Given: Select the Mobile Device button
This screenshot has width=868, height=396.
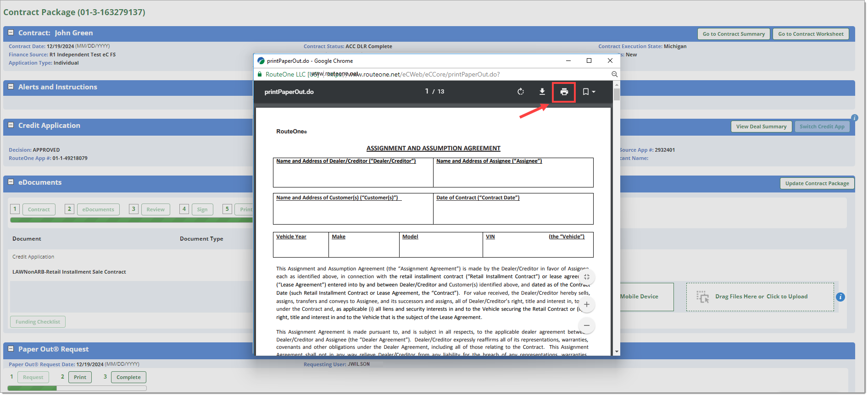Looking at the screenshot, I should click(x=646, y=297).
